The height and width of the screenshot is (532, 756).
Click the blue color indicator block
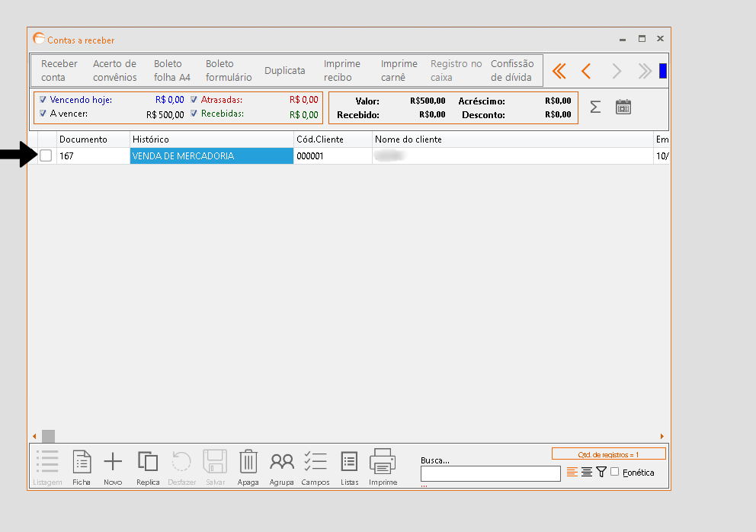(x=663, y=71)
